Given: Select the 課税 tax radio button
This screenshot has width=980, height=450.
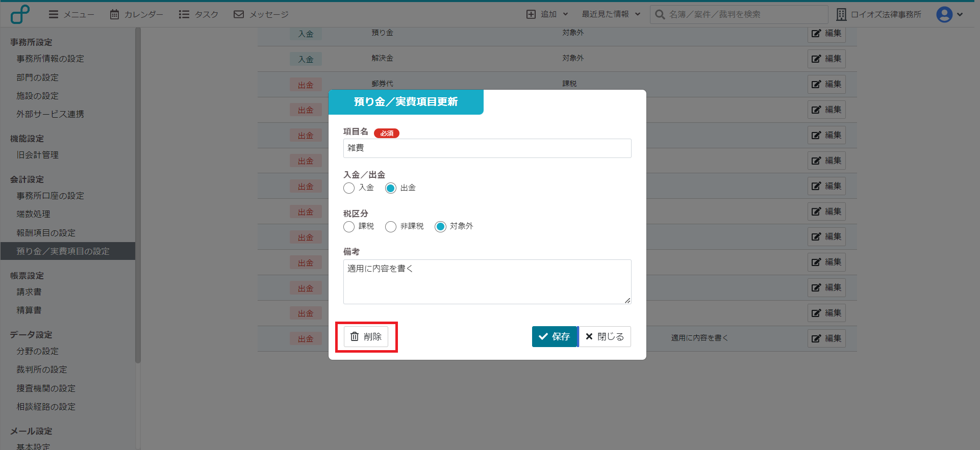Looking at the screenshot, I should pyautogui.click(x=349, y=227).
